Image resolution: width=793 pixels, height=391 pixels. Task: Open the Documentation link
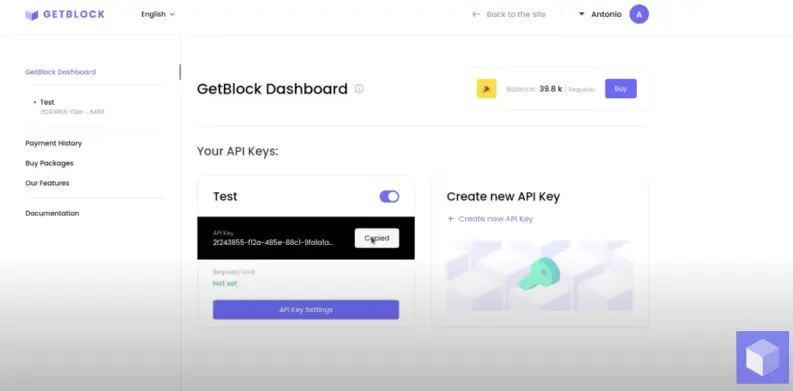point(52,213)
